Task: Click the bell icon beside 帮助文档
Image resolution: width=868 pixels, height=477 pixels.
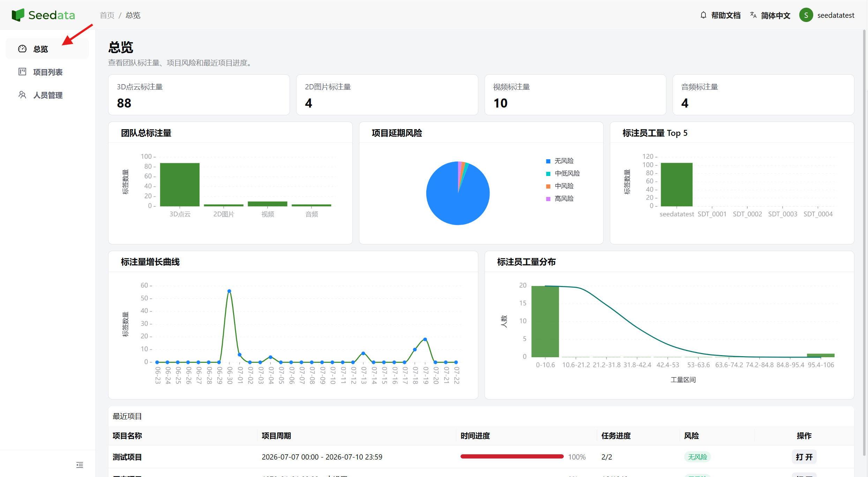Action: click(x=703, y=15)
